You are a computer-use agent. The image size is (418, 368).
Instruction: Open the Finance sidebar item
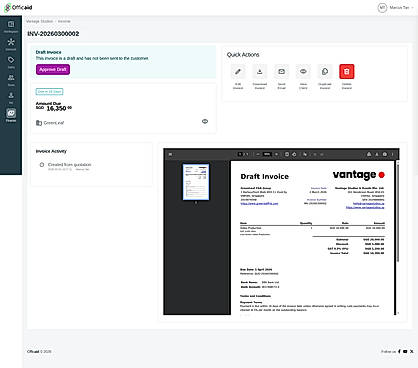coord(11,115)
